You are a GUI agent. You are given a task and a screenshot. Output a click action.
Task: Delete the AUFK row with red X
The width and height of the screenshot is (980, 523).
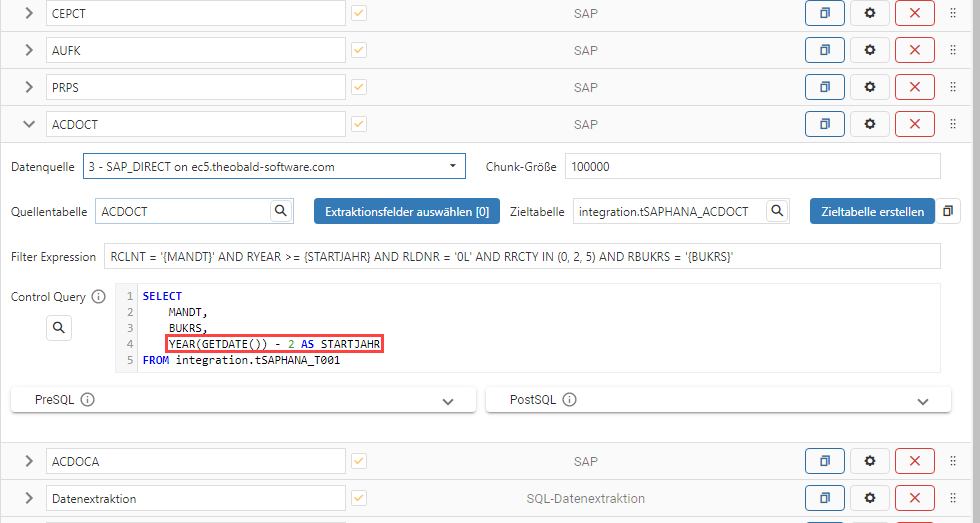[914, 50]
